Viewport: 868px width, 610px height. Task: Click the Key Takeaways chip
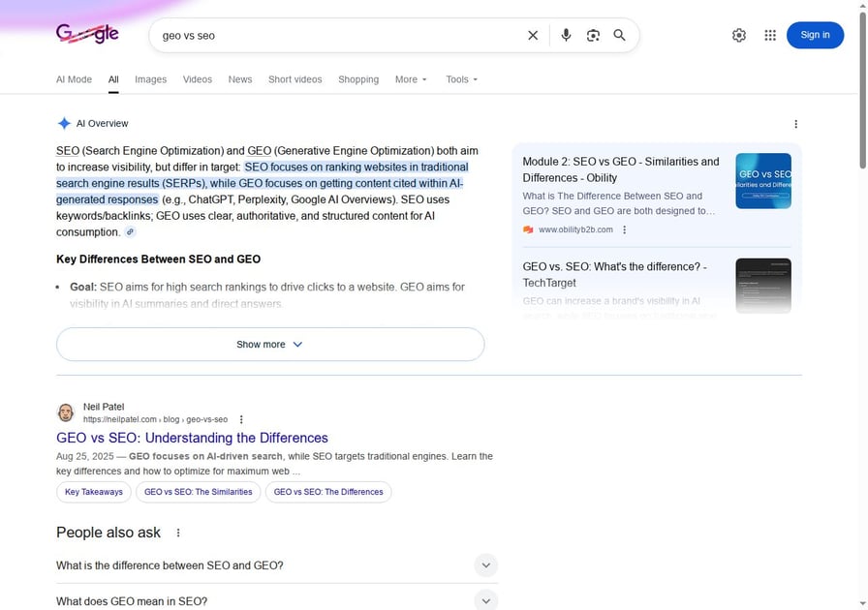coord(94,492)
